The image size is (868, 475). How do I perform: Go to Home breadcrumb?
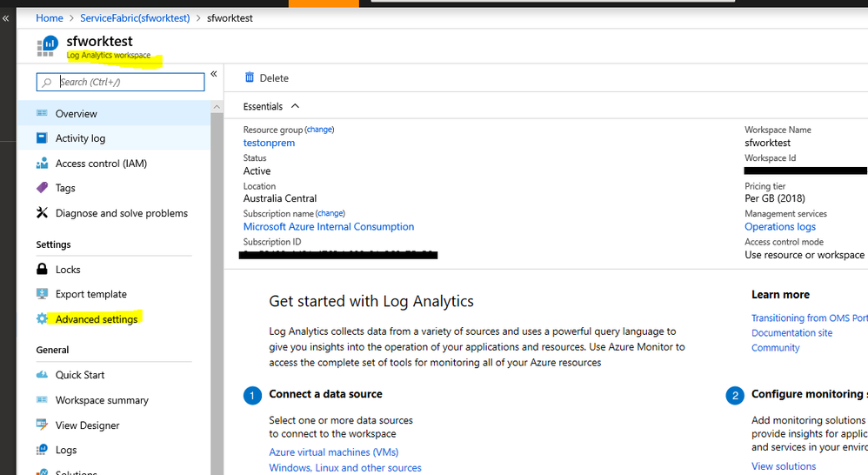(50, 18)
